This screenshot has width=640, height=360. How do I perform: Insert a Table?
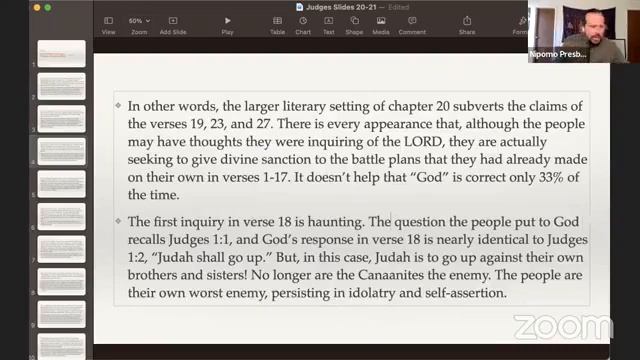(x=278, y=25)
